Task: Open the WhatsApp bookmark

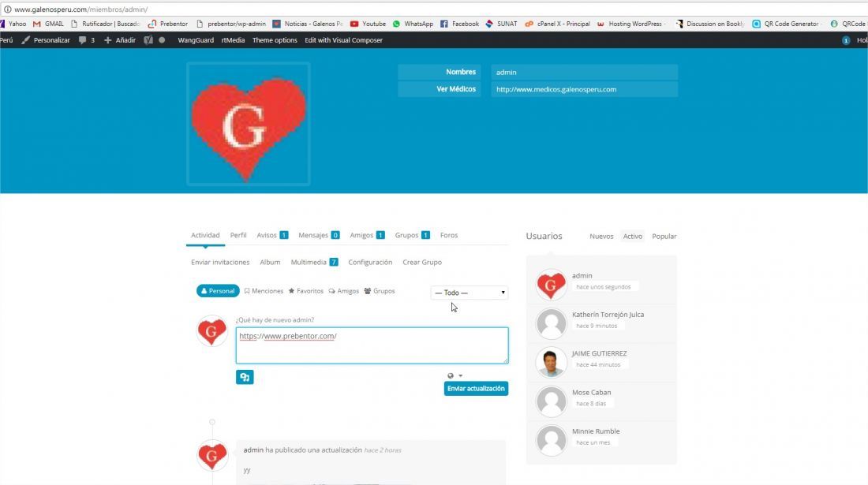Action: click(x=413, y=24)
